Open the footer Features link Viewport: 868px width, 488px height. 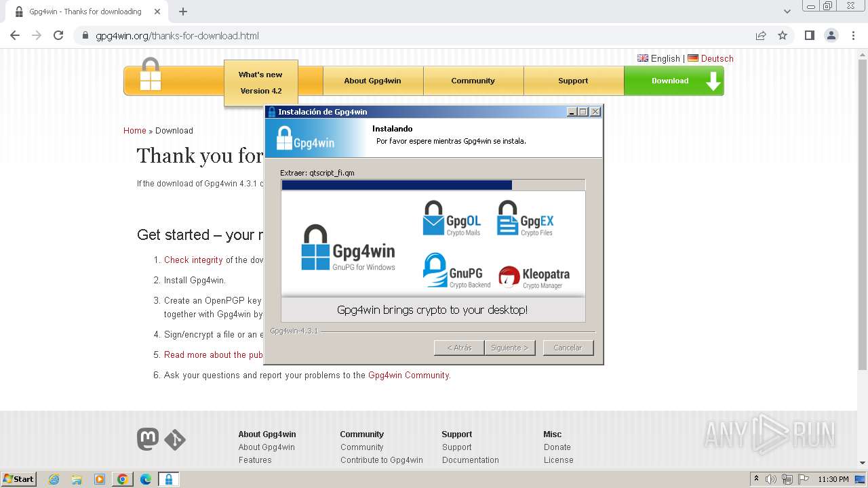point(255,460)
